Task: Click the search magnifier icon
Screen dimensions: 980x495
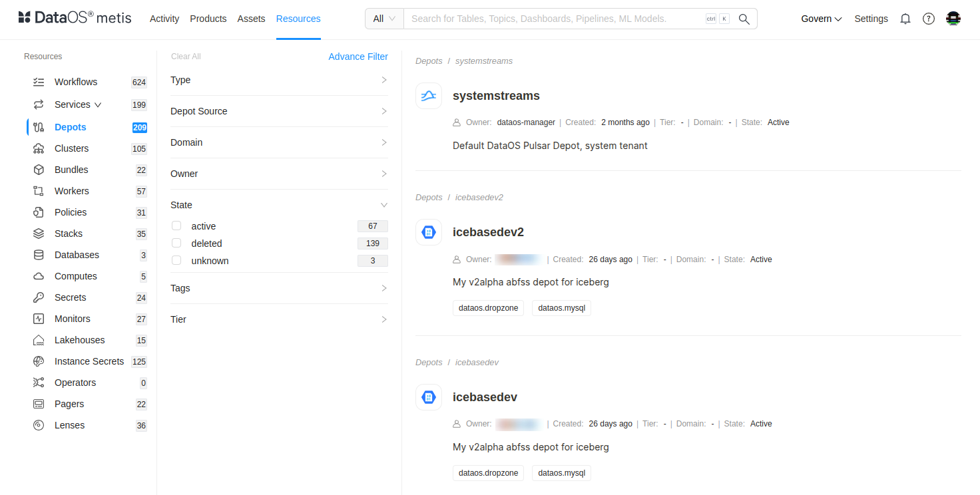Action: [744, 19]
